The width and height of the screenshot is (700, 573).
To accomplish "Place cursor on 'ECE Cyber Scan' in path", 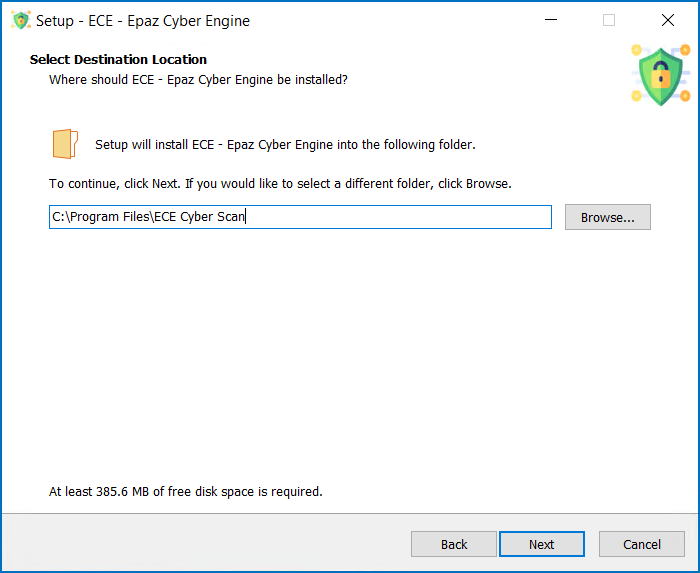I will point(199,217).
